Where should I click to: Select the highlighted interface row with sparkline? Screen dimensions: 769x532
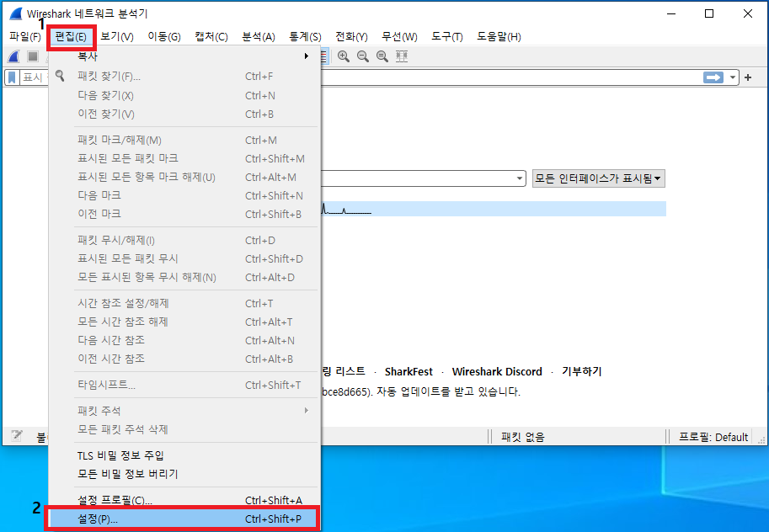pyautogui.click(x=494, y=209)
